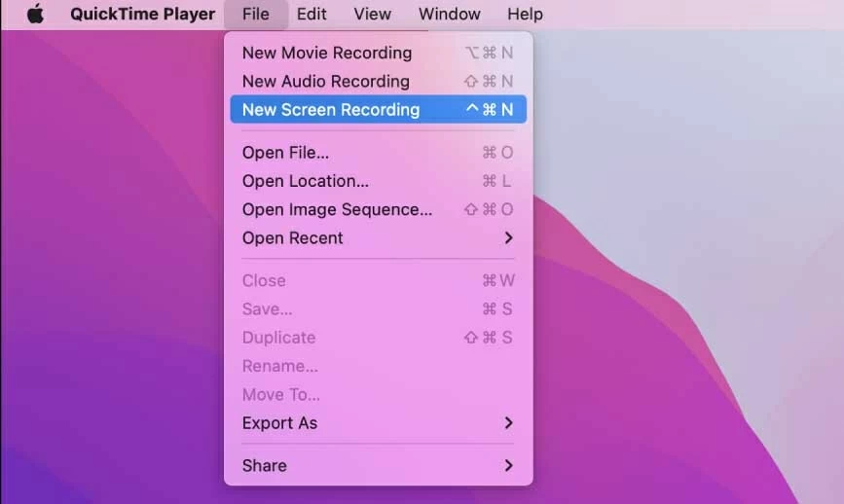844x504 pixels.
Task: Click the greyed-out Duplicate item
Action: coord(379,338)
